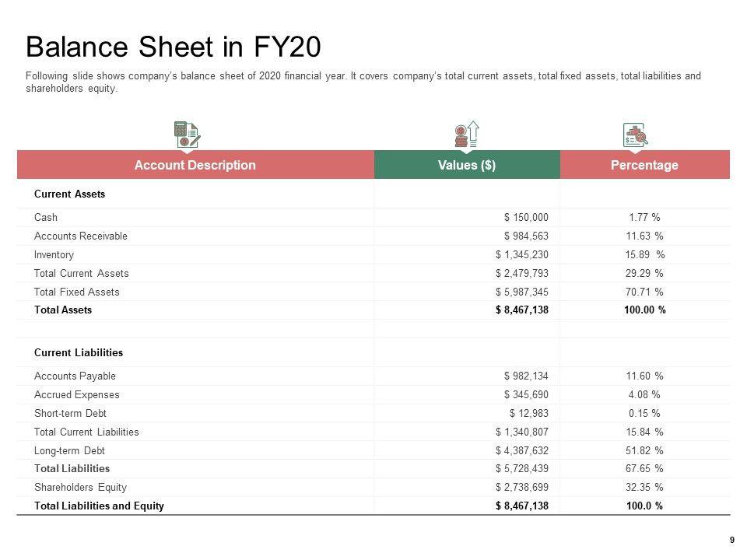
Task: Select the Account Description header
Action: click(195, 165)
